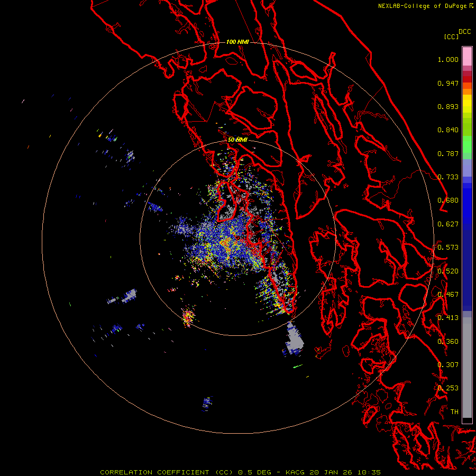Click the 0.733 color scale value

(448, 177)
